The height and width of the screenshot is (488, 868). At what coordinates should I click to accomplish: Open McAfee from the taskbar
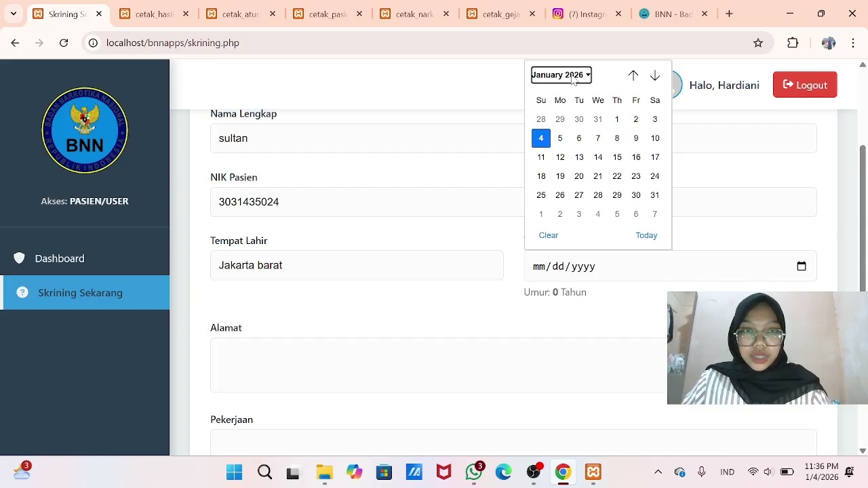point(443,472)
